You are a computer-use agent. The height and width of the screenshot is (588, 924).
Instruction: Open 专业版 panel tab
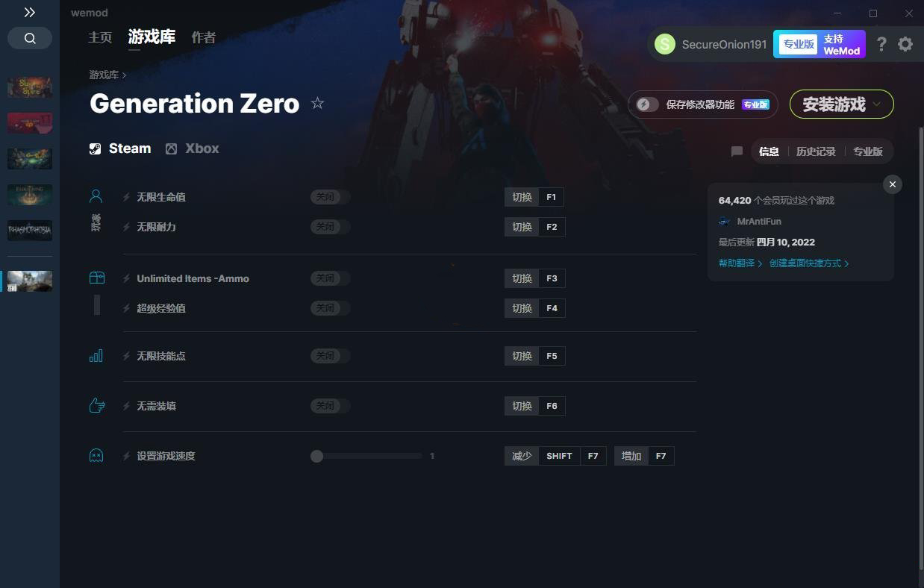click(x=868, y=151)
